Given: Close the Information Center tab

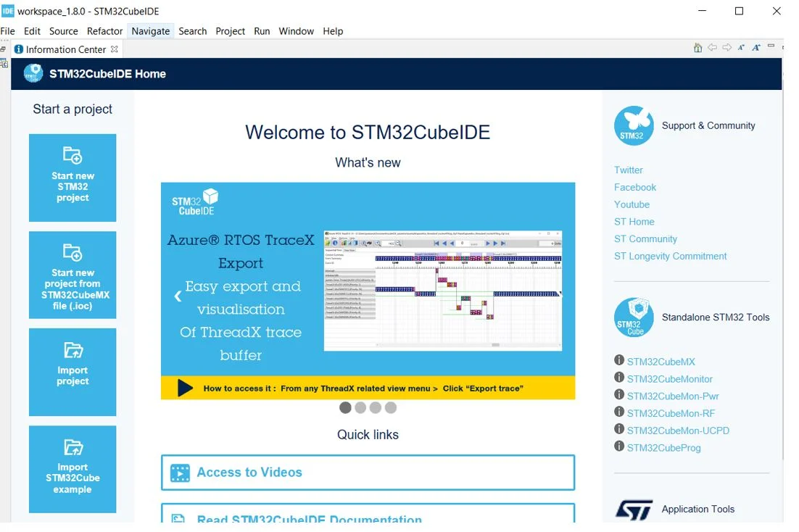Looking at the screenshot, I should (x=115, y=49).
